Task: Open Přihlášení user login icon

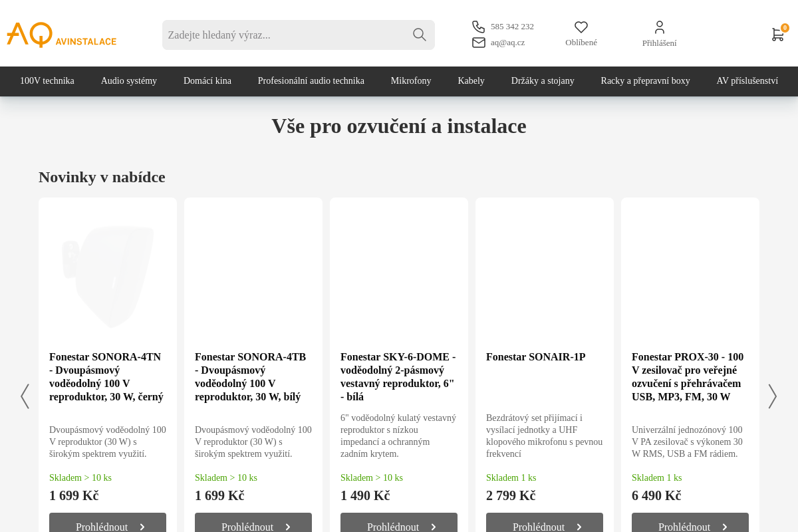Action: click(x=660, y=27)
